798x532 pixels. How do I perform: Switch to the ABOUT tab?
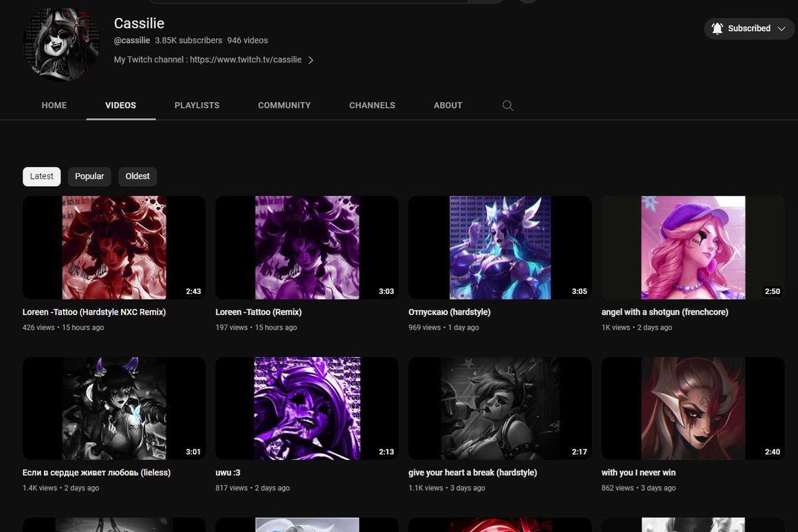[448, 105]
